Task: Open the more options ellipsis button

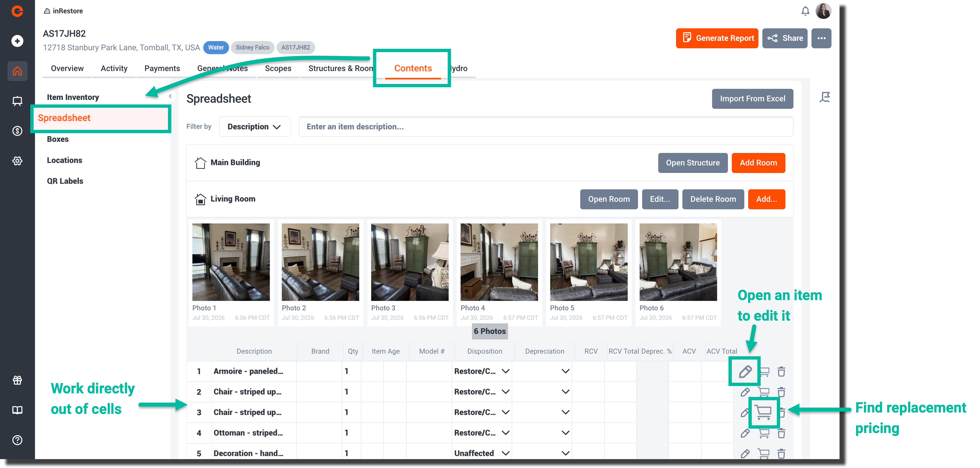Action: tap(821, 38)
